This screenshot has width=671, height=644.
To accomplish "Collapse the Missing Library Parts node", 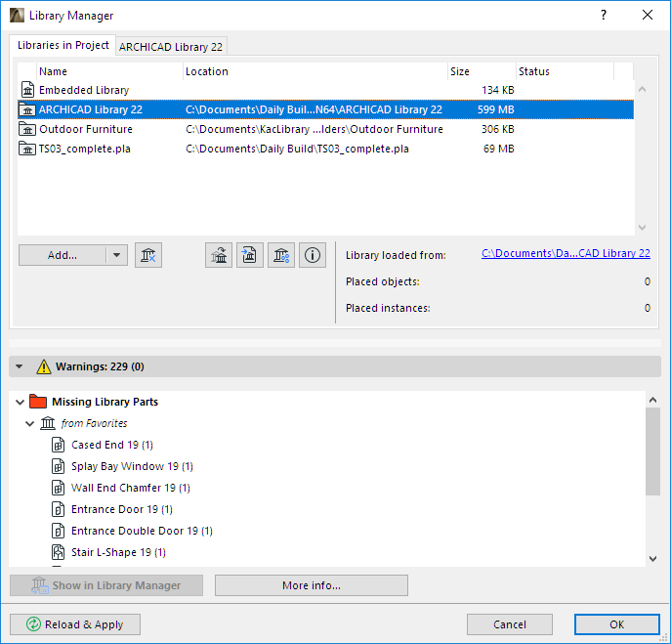I will click(21, 402).
